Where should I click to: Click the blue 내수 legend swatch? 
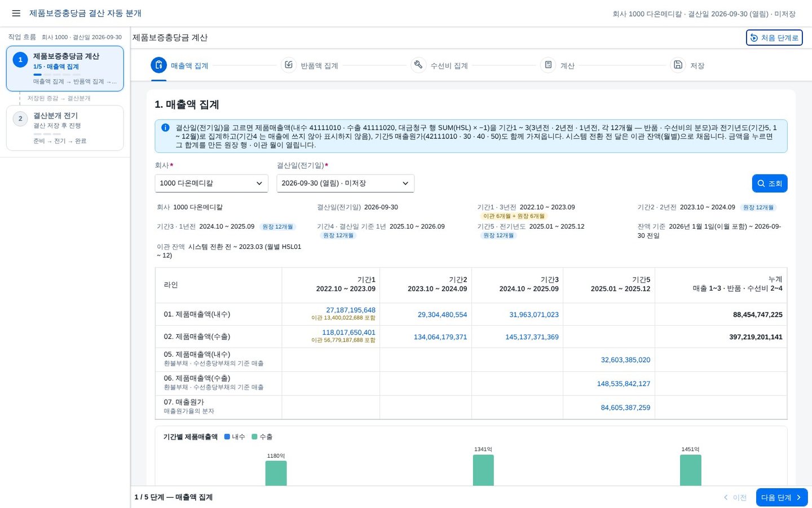[x=227, y=437]
